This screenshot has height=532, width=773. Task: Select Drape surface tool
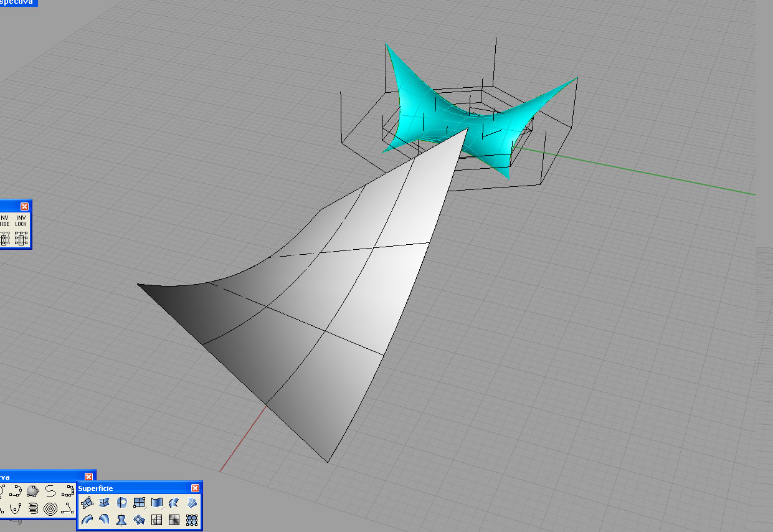coord(157,520)
